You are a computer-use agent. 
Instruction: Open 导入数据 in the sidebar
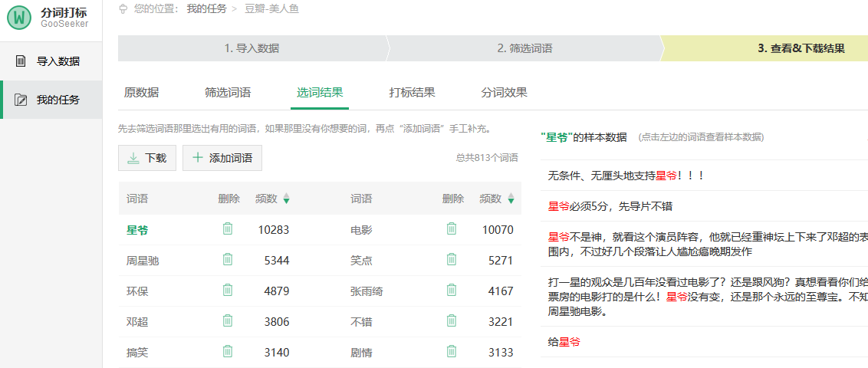coord(51,61)
